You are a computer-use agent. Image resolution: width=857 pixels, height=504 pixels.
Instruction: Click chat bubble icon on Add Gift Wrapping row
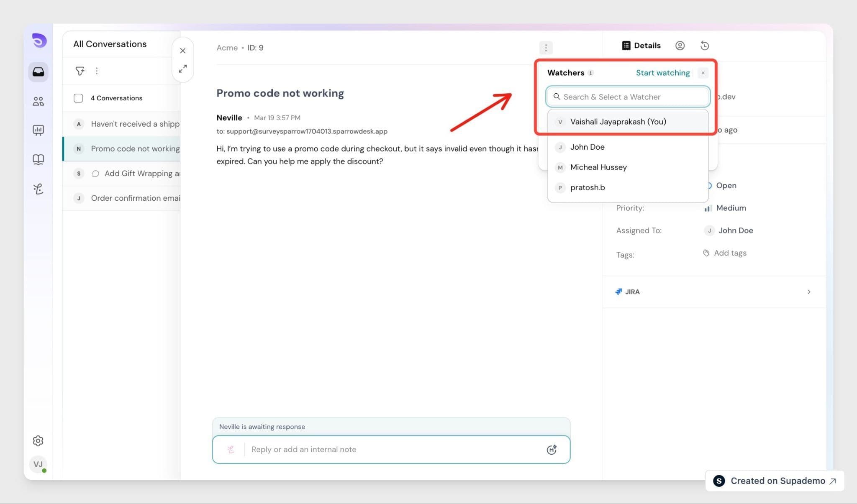(x=95, y=174)
